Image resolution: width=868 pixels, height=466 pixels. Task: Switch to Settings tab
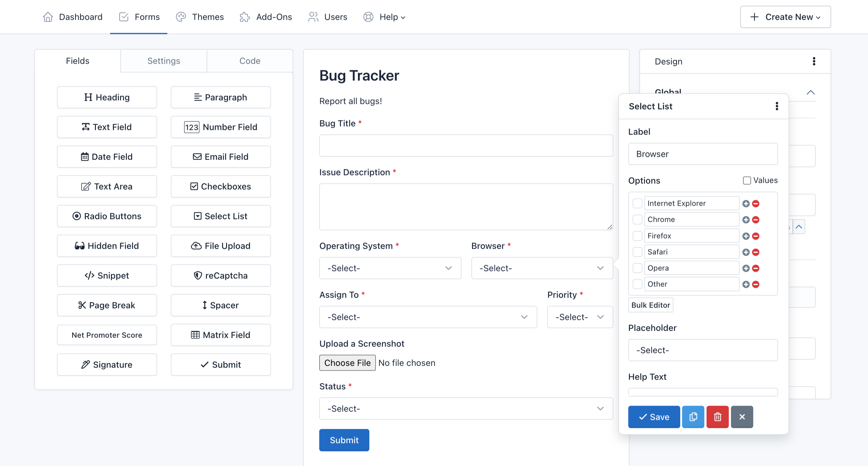tap(164, 61)
